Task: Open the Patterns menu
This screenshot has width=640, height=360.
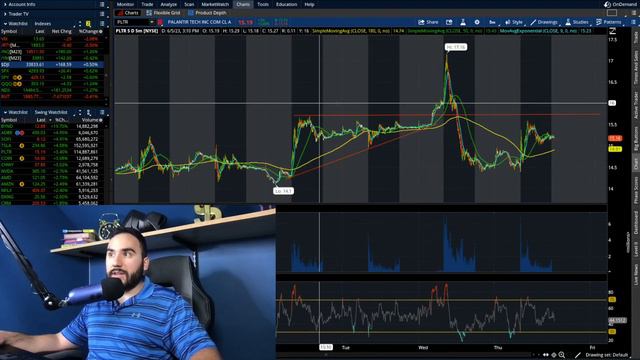Action: coord(609,22)
